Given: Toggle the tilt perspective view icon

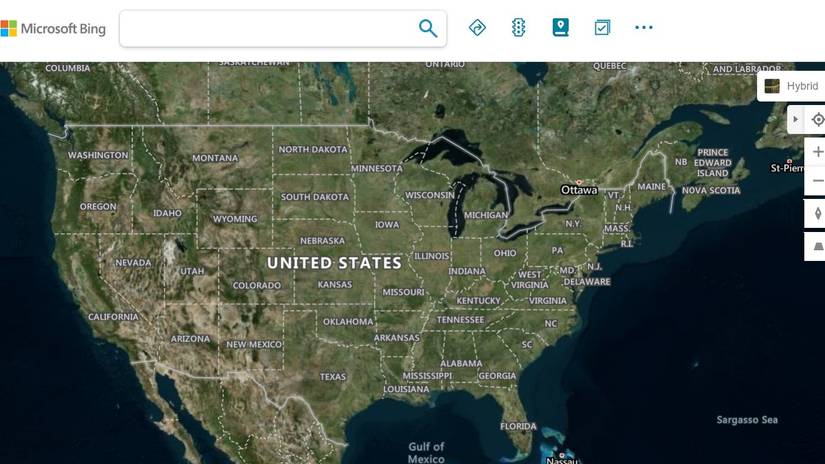Looking at the screenshot, I should (x=817, y=246).
